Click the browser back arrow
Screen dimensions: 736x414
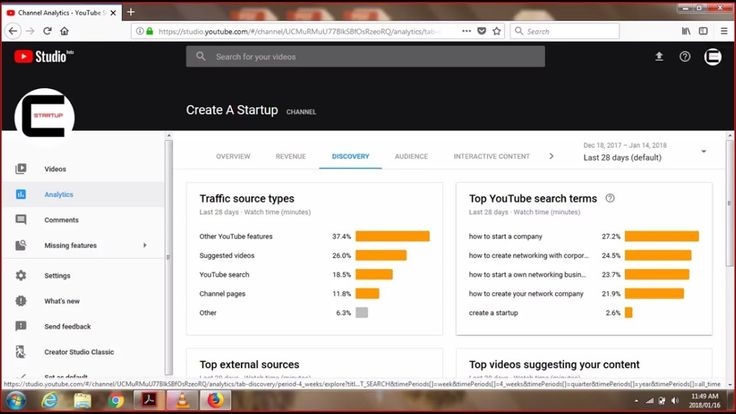tap(13, 31)
